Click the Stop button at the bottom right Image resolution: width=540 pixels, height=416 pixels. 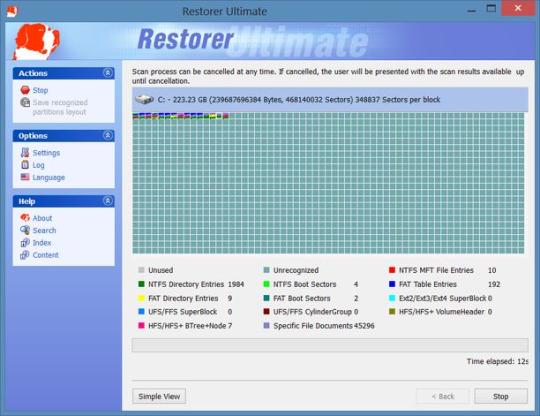(501, 396)
